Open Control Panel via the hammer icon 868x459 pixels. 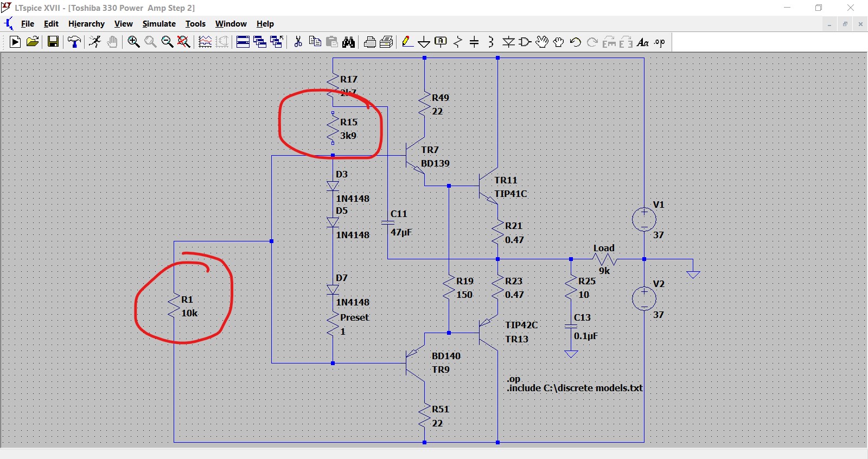74,42
